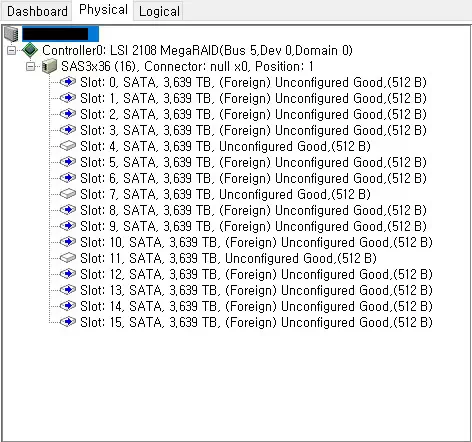Select the Slot: 12 SATA drive row text
This screenshot has height=442, width=472.
click(256, 274)
